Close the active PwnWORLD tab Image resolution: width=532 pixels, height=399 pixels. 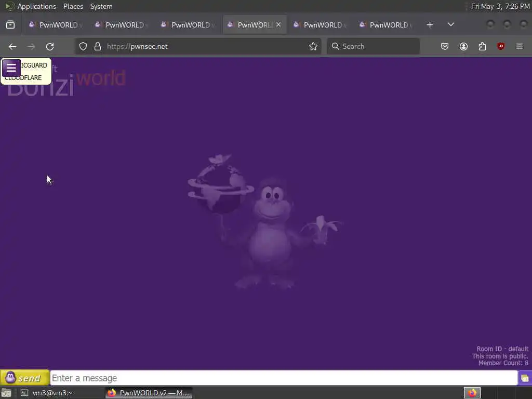pyautogui.click(x=278, y=25)
